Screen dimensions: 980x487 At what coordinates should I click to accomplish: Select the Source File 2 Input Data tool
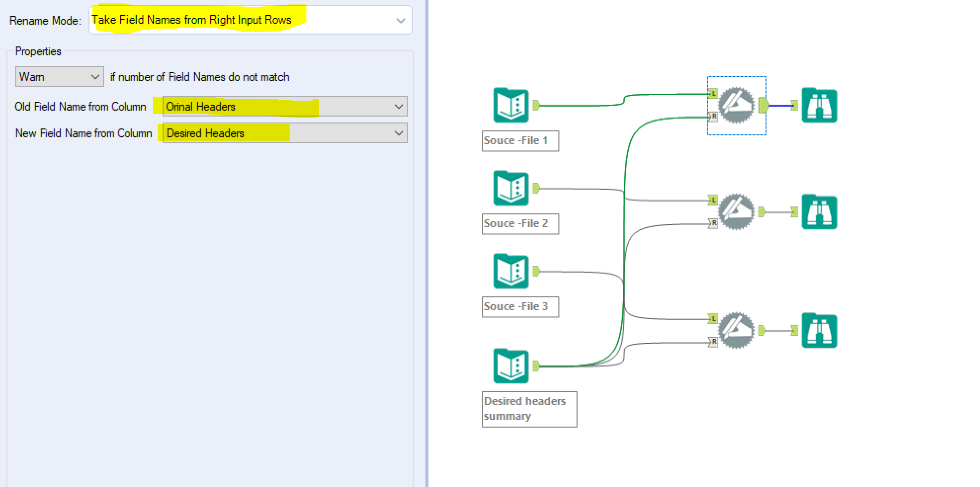tap(511, 188)
